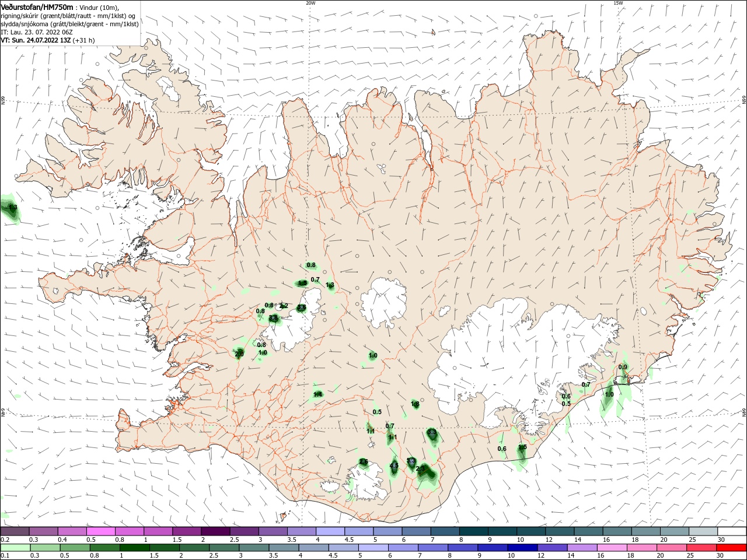The width and height of the screenshot is (747, 560).
Task: Click the upper legend swatch for 0.2–0.3
Action: click(x=15, y=531)
